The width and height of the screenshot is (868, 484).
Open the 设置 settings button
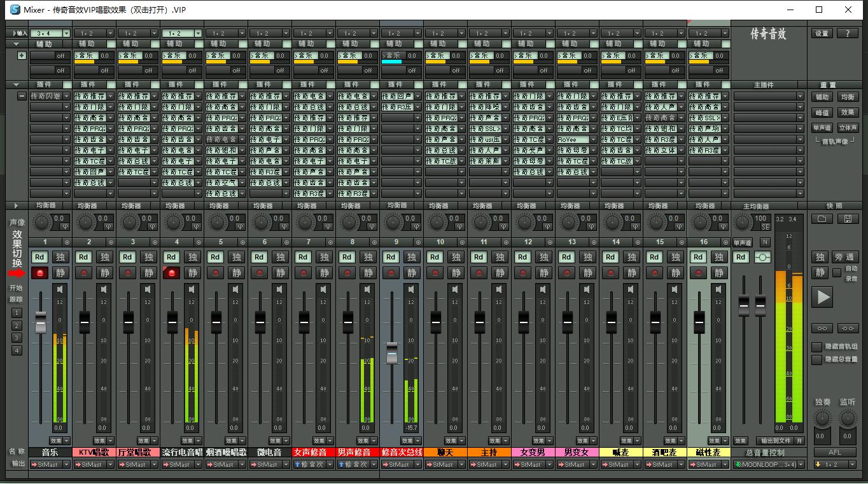pos(822,34)
